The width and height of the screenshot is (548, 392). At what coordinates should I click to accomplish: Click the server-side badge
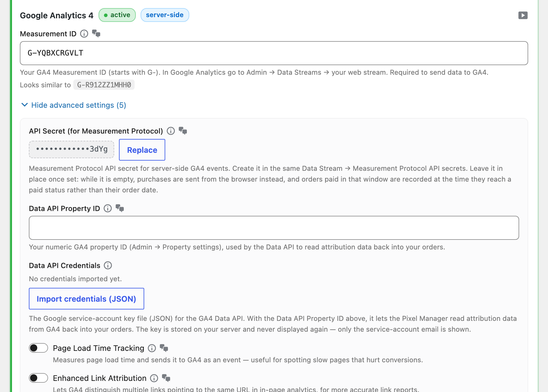165,15
